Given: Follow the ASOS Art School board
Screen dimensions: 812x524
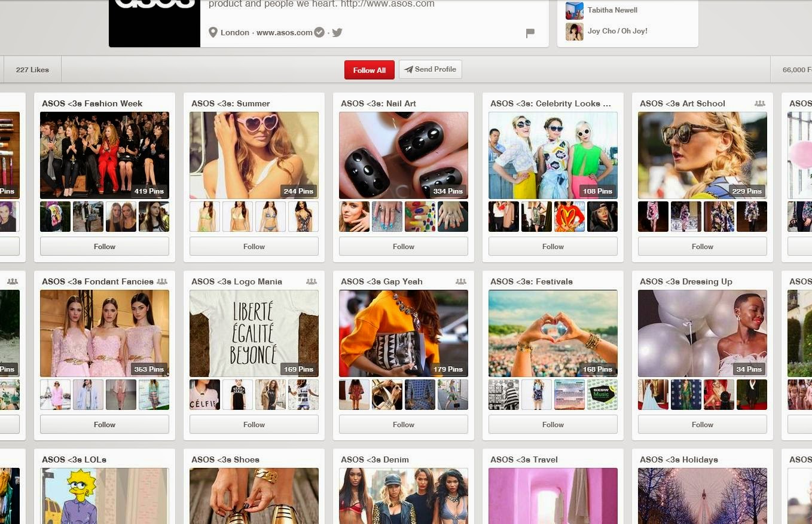Looking at the screenshot, I should (703, 246).
